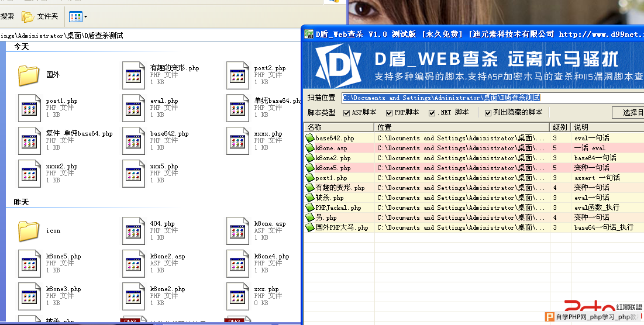The image size is (644, 325).
Task: Select the xxxx.php file icon
Action: pyautogui.click(x=238, y=141)
